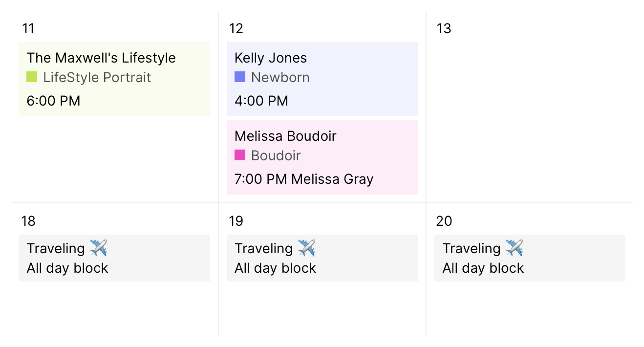Viewport: 644px width, 347px height.
Task: Open the Melissa Boudoir event
Action: pyautogui.click(x=322, y=157)
